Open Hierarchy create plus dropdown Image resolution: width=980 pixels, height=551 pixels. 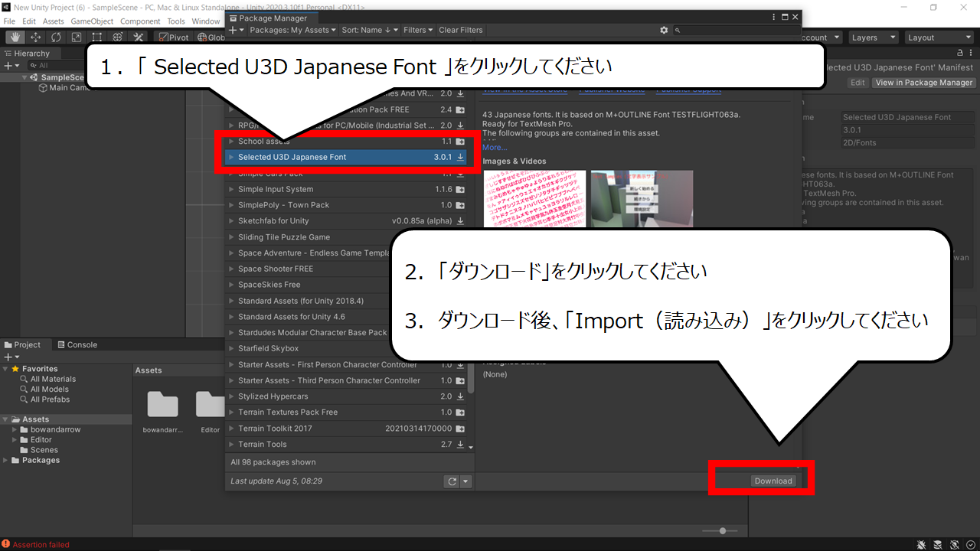click(10, 66)
